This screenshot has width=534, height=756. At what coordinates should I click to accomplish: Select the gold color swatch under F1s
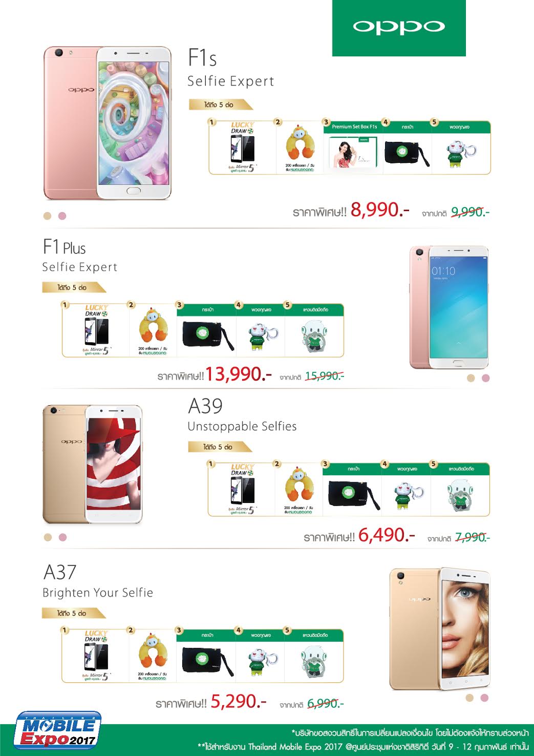(x=48, y=216)
